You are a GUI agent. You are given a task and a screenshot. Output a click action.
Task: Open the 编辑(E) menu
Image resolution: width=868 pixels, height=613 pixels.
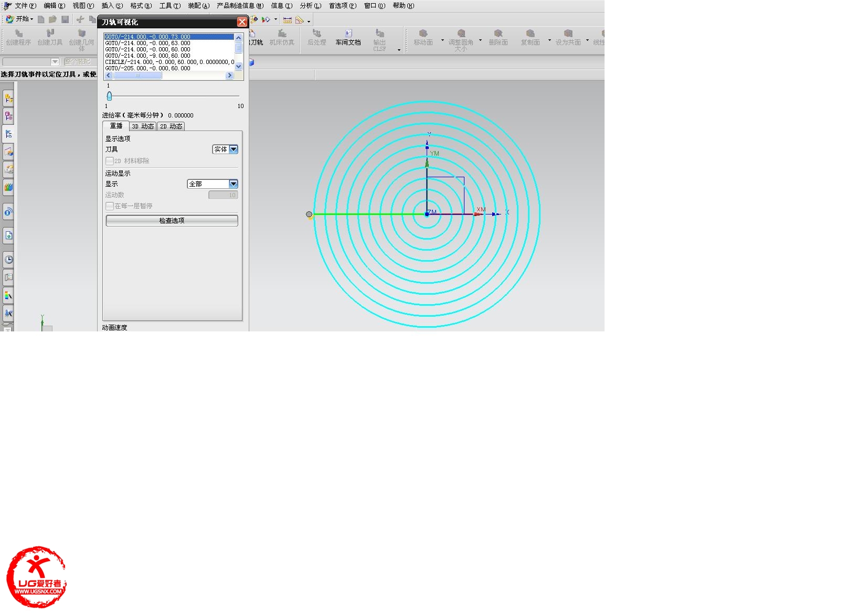(54, 6)
